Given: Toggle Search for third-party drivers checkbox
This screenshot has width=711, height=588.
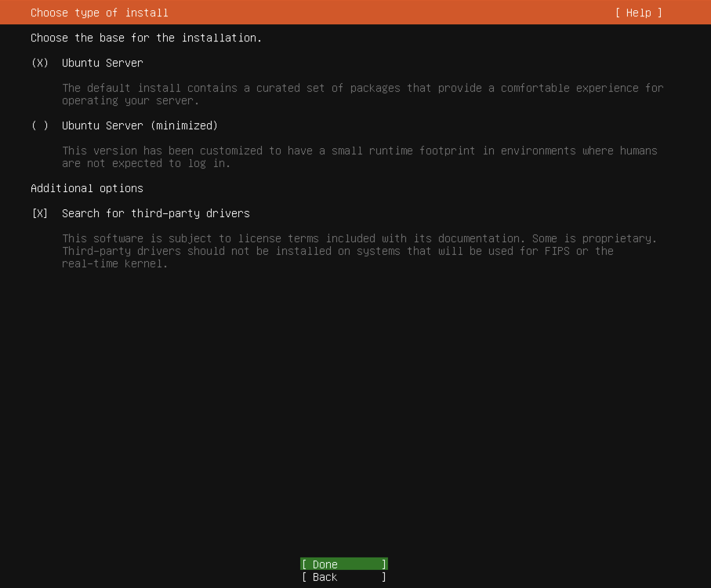Looking at the screenshot, I should point(40,213).
